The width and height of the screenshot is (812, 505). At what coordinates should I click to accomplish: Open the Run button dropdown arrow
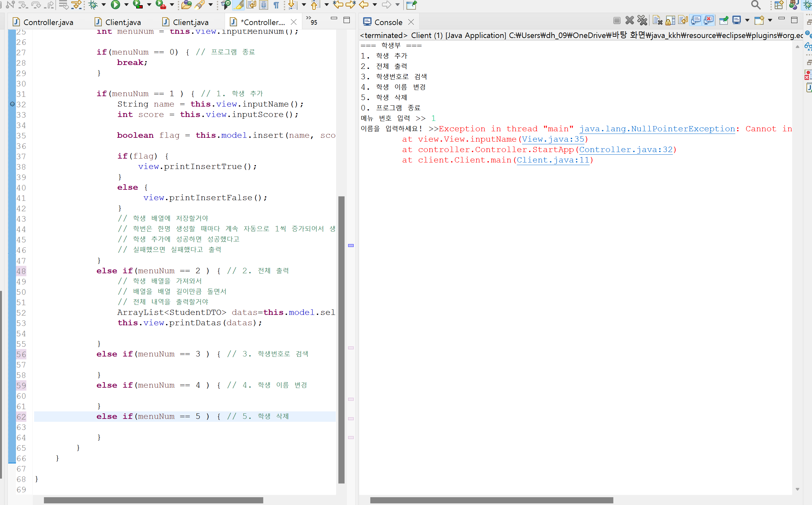(x=126, y=4)
